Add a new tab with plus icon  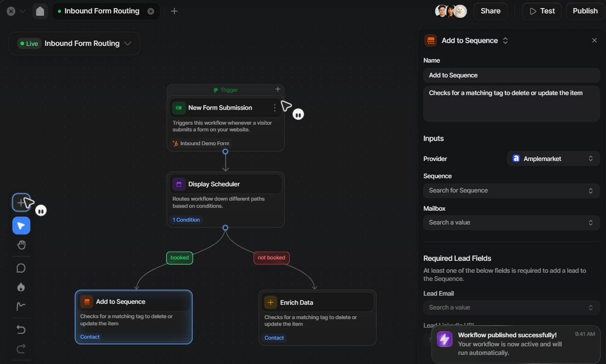175,11
